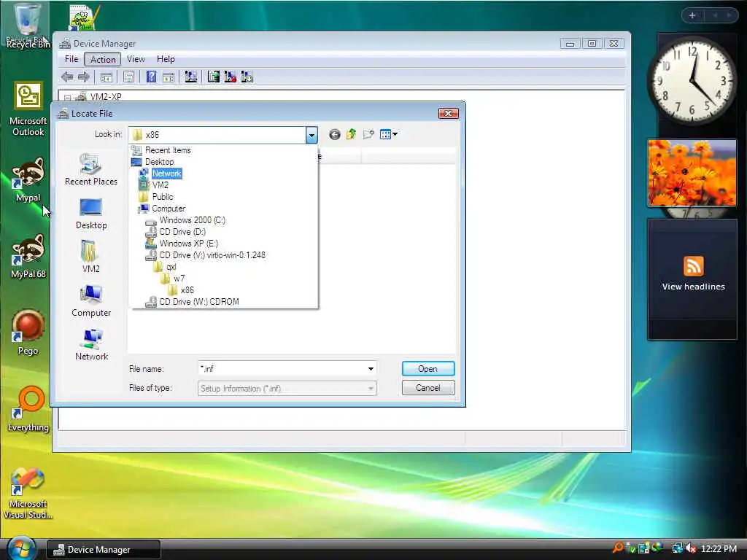
Task: Select Recent Items in the Look in list
Action: click(x=168, y=150)
